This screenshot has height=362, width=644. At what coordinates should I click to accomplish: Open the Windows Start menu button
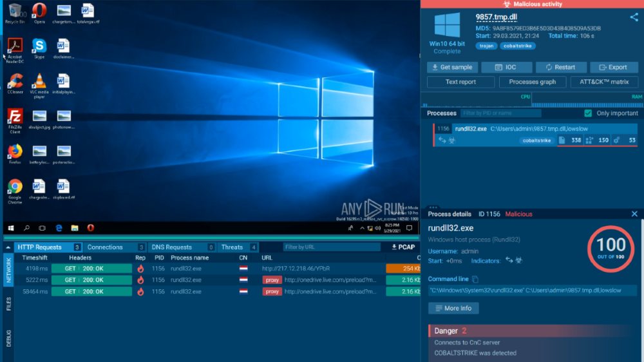(x=11, y=228)
